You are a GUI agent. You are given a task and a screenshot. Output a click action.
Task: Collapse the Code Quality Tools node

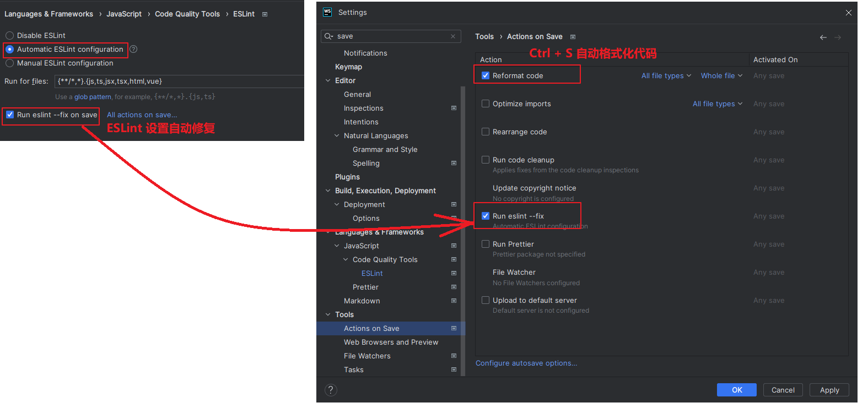click(346, 259)
